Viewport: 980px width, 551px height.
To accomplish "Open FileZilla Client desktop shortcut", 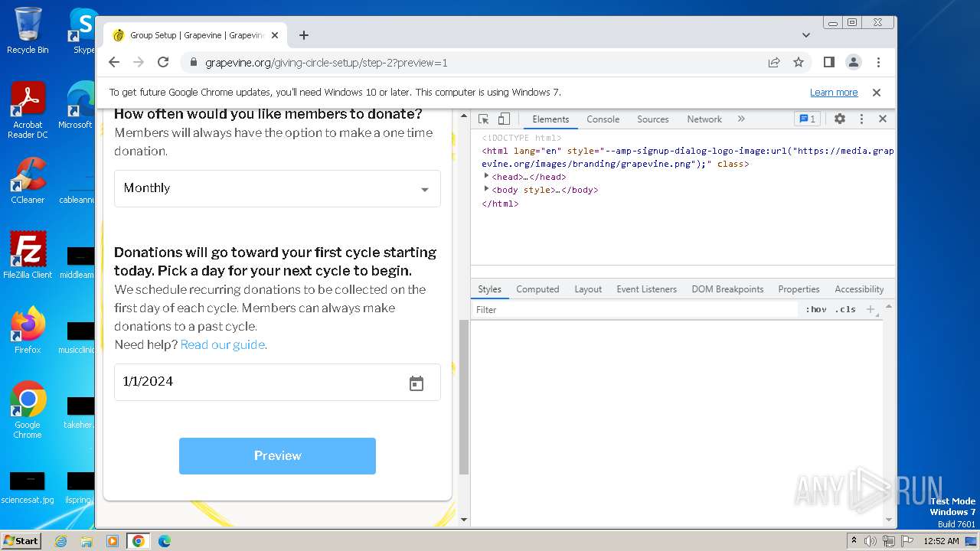I will click(x=28, y=255).
